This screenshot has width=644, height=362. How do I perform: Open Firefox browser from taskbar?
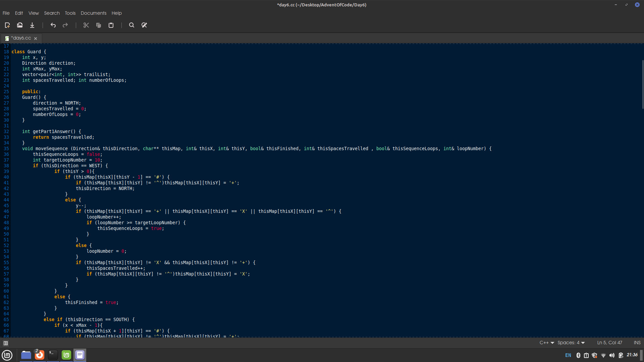(40, 355)
